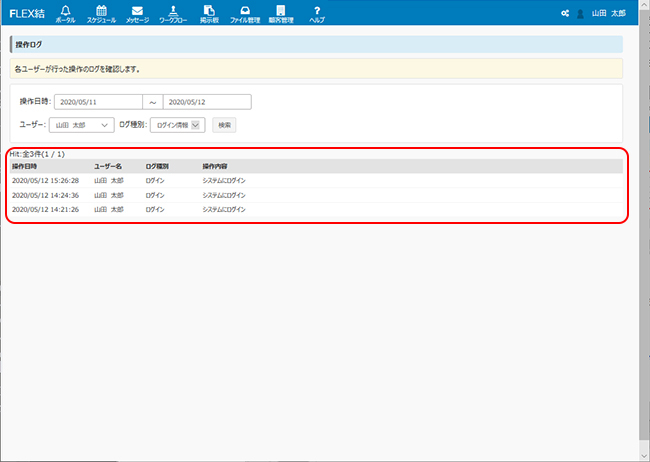Screen dimensions: 650x462
Task: Click 山田 太郎 in the 14:21:26 row
Action: point(109,209)
